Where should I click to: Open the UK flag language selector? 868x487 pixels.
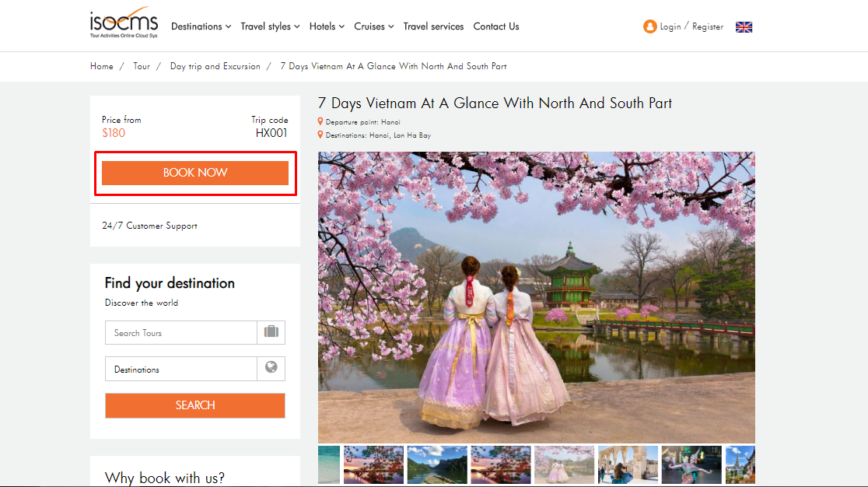click(x=744, y=27)
